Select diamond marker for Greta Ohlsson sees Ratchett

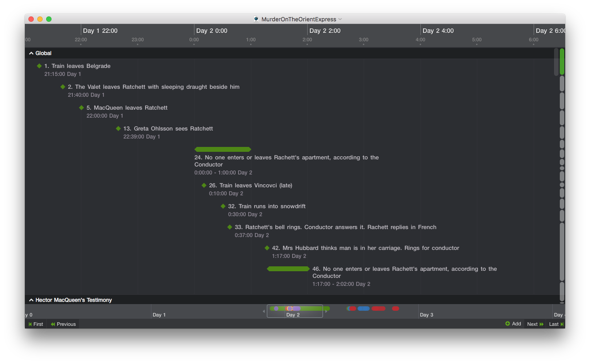118,128
